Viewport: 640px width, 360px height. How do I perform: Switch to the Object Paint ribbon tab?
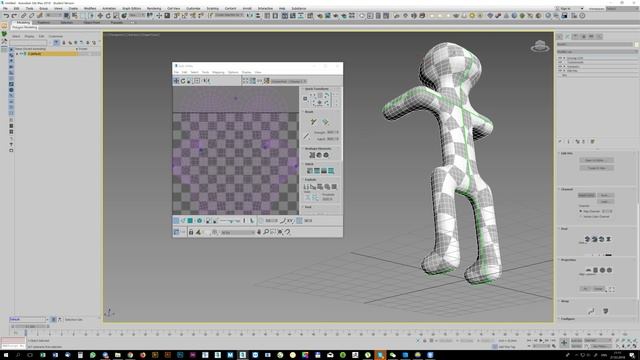[x=91, y=22]
